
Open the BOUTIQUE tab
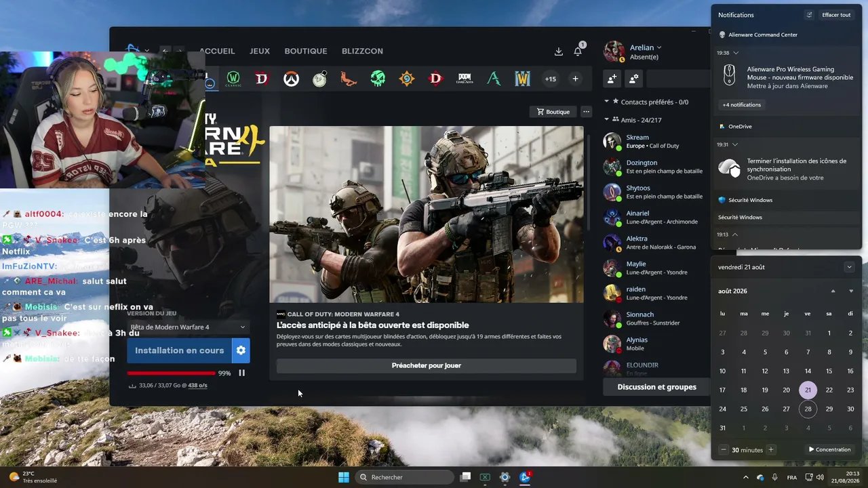pos(306,51)
